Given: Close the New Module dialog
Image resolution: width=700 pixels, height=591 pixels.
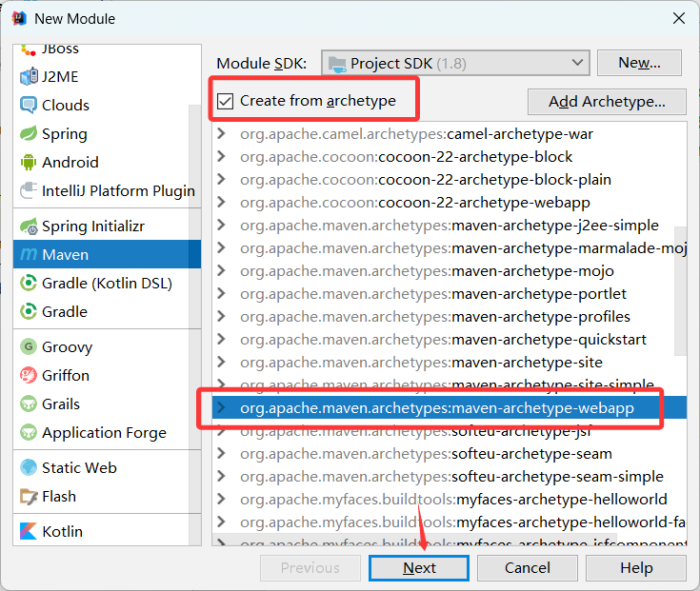Looking at the screenshot, I should pos(678,18).
